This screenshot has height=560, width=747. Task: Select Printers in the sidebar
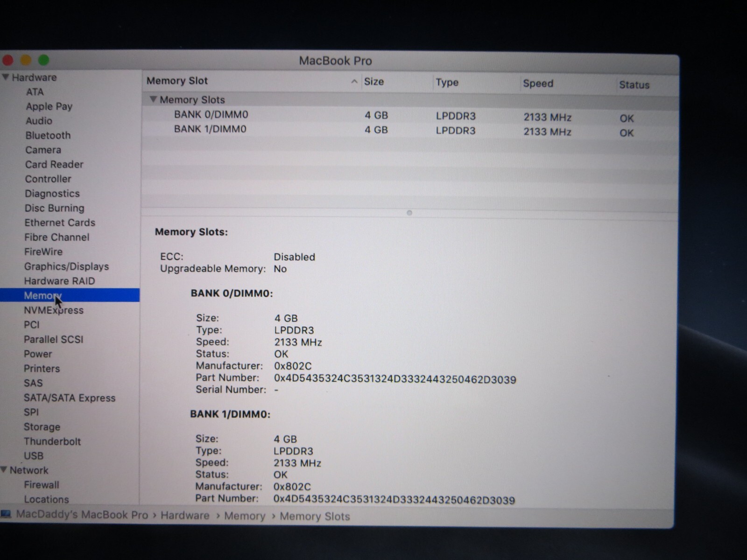pyautogui.click(x=42, y=369)
